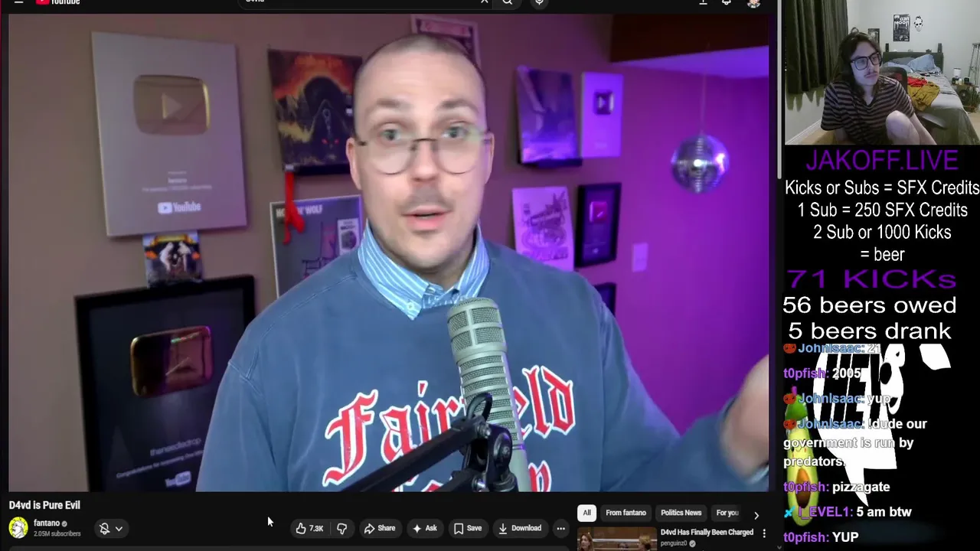Screen dimensions: 980x551
Task: Click the 5 beers drank text
Action: (x=869, y=331)
